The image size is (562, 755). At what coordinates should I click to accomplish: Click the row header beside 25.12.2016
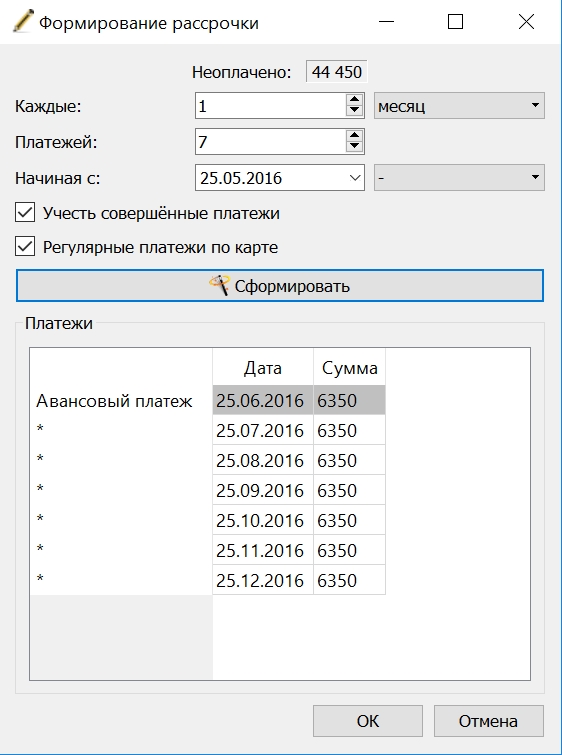point(121,580)
